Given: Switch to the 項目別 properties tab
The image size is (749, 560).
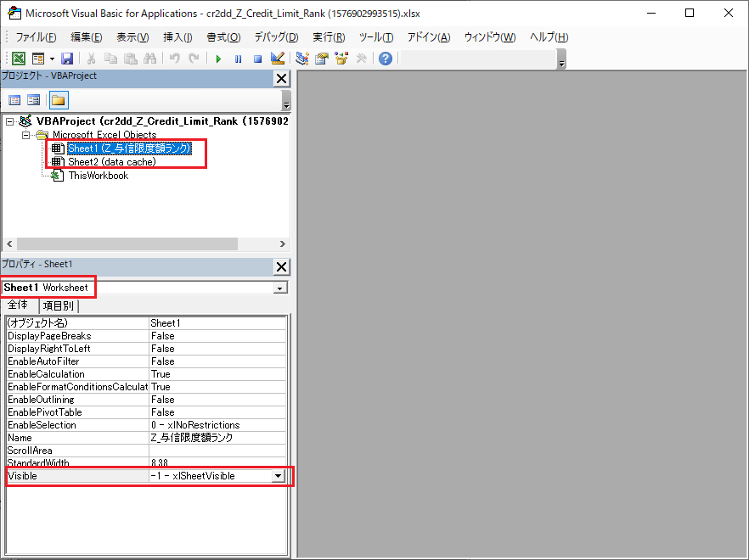Looking at the screenshot, I should pyautogui.click(x=59, y=305).
